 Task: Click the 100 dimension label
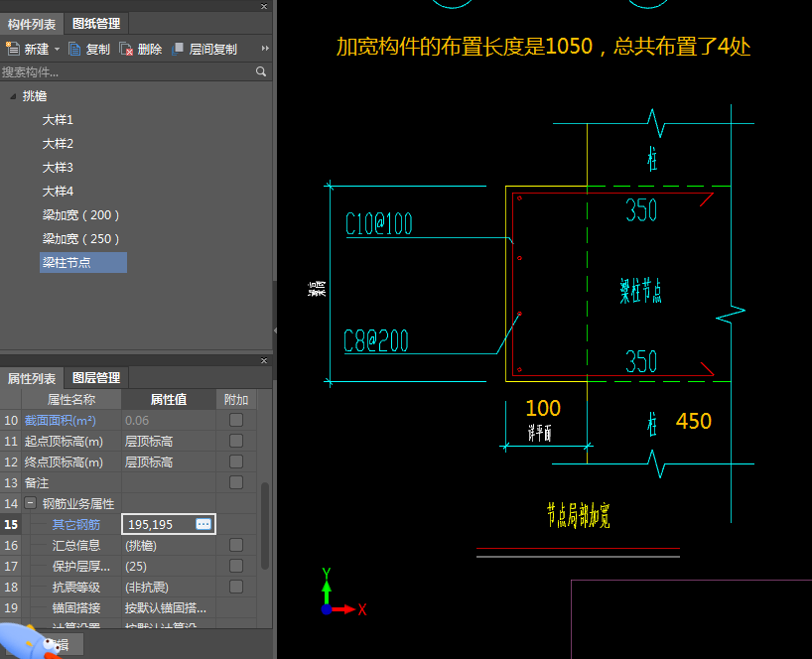click(543, 408)
